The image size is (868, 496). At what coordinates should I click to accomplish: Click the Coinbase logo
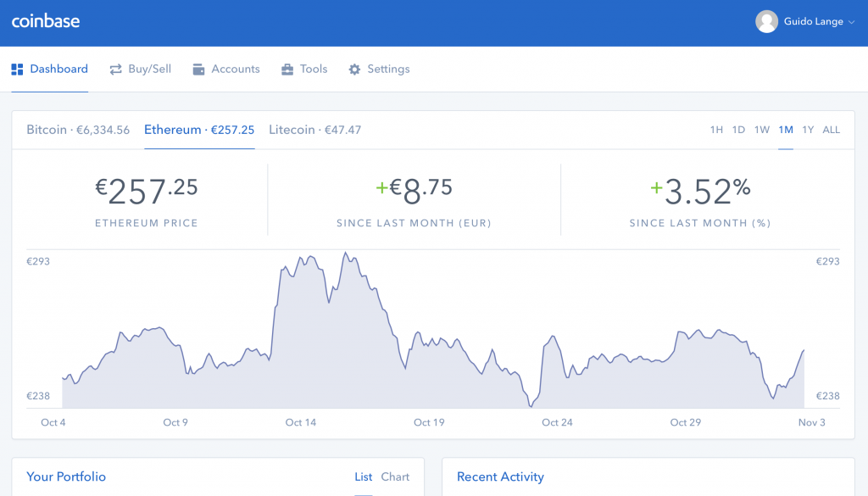point(46,21)
